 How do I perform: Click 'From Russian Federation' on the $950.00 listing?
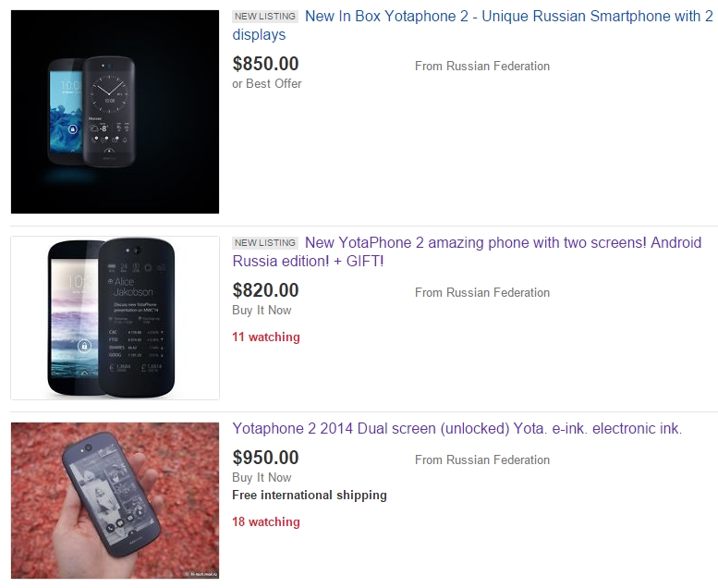coord(482,460)
